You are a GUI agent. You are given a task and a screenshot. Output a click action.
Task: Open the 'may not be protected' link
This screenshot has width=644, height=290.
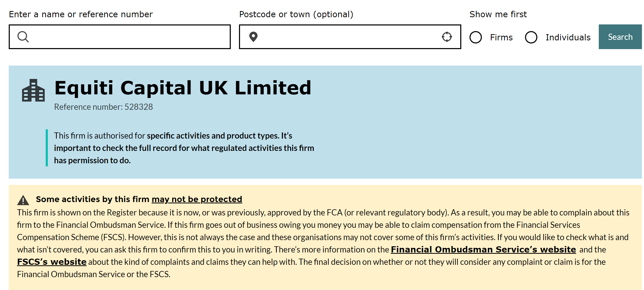tap(197, 199)
